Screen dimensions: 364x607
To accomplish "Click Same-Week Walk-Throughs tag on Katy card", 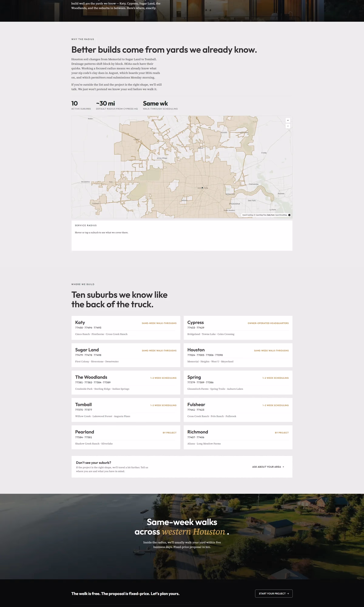I will 159,323.
